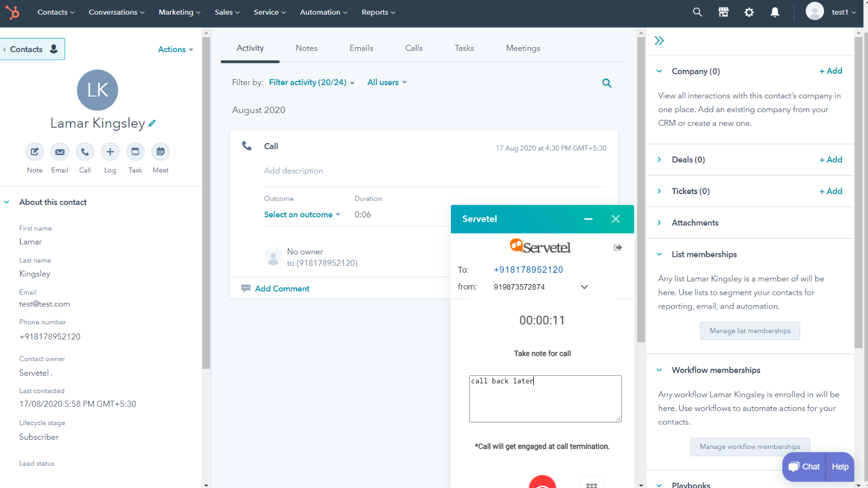Expand the Deals (0) section
The image size is (868, 488).
pos(659,159)
